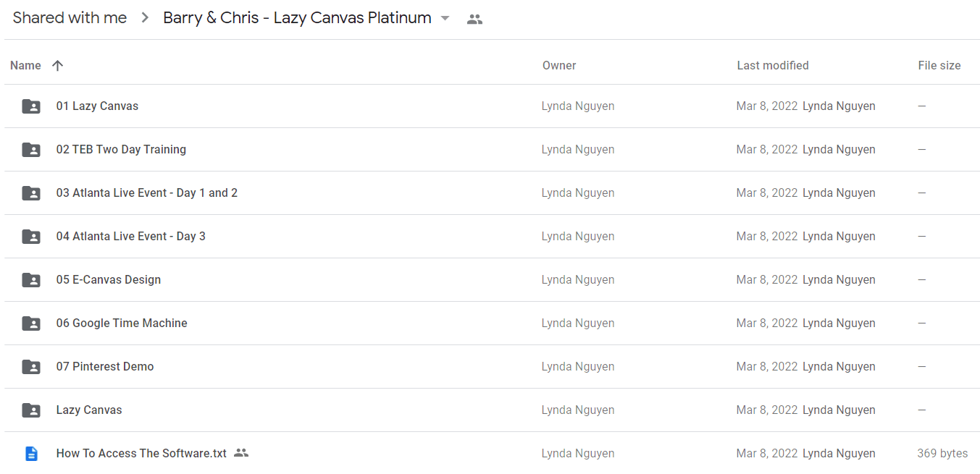This screenshot has height=474, width=980.
Task: Click the folder icon next to 05 E-Canvas Design
Action: [x=31, y=280]
